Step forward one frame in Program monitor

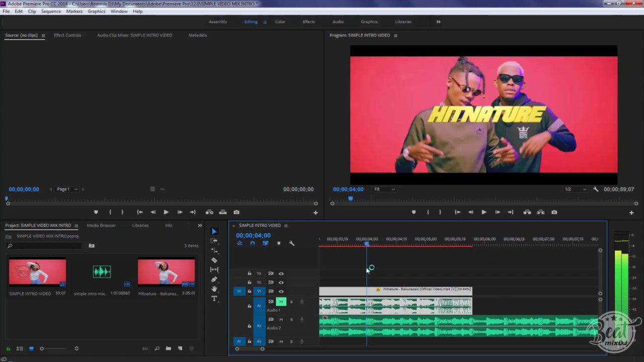498,212
